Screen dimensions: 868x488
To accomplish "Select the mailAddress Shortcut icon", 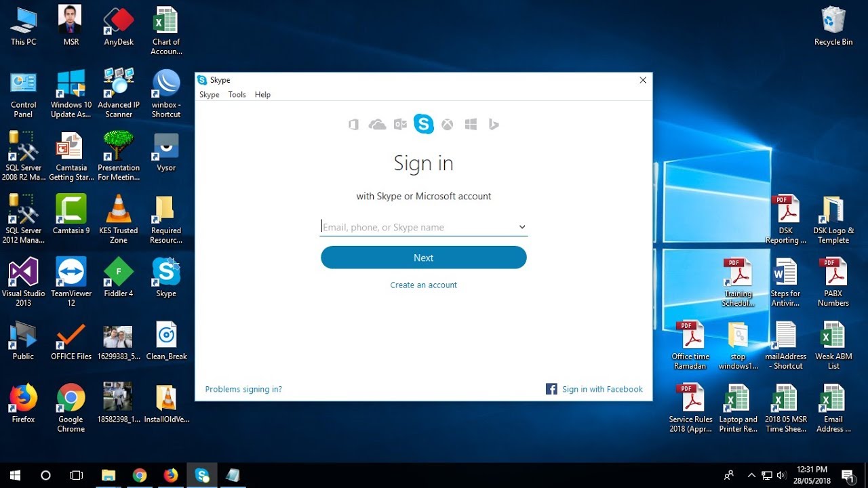I will pos(786,346).
